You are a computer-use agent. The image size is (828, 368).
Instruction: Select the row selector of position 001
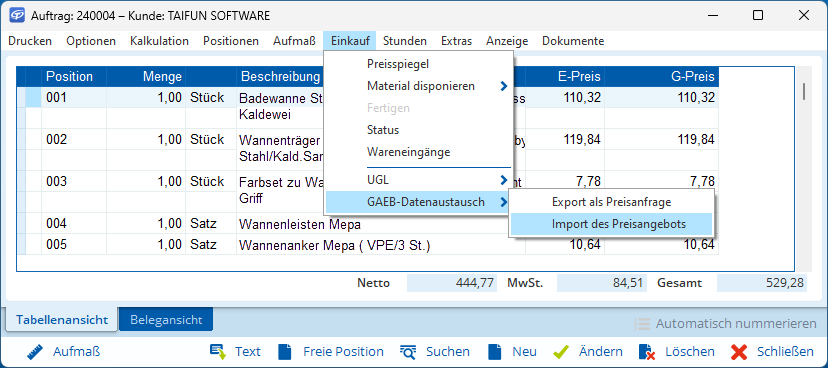(33, 98)
